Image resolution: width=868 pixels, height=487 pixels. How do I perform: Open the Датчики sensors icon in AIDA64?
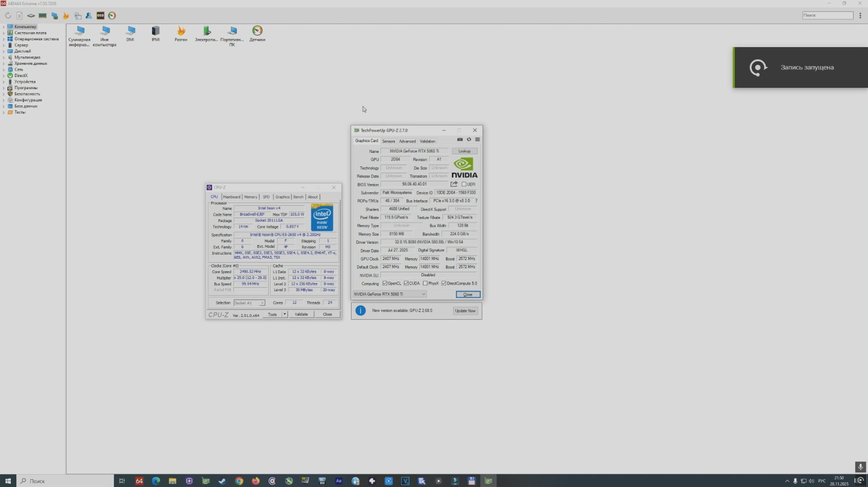pos(257,33)
